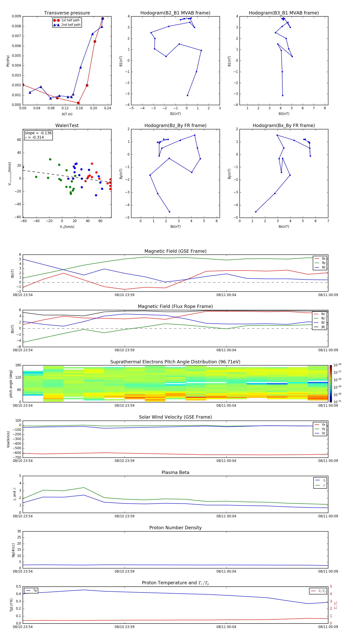Click the 'A(T·m)' x-axis label
Viewport: 351px width, 644px height.
67,114
